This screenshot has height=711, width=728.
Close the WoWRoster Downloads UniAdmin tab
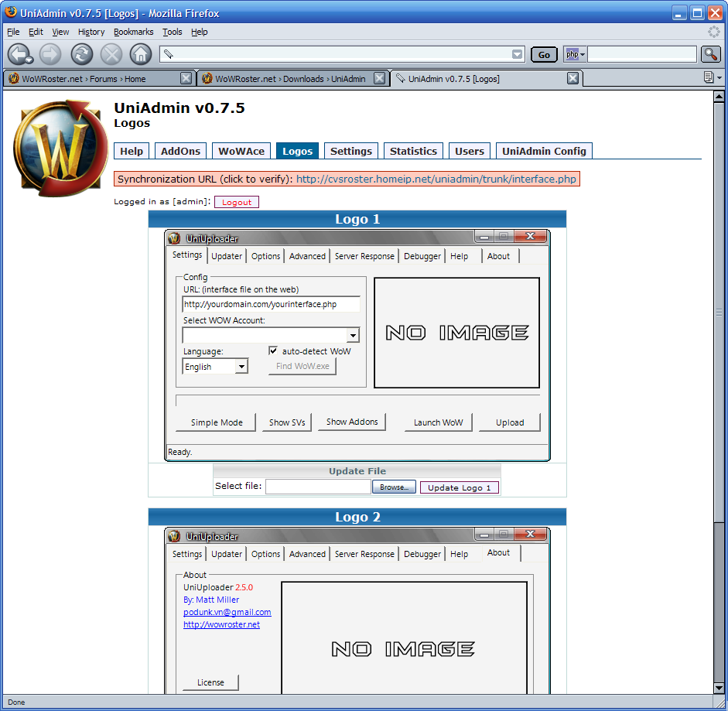click(379, 78)
